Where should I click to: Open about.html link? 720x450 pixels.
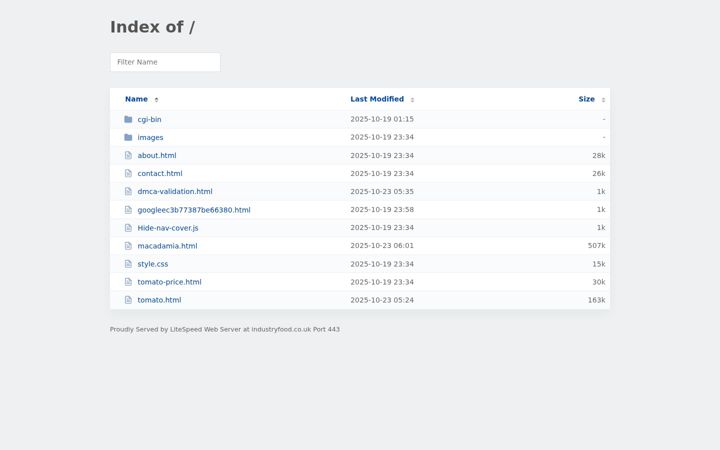pyautogui.click(x=157, y=155)
